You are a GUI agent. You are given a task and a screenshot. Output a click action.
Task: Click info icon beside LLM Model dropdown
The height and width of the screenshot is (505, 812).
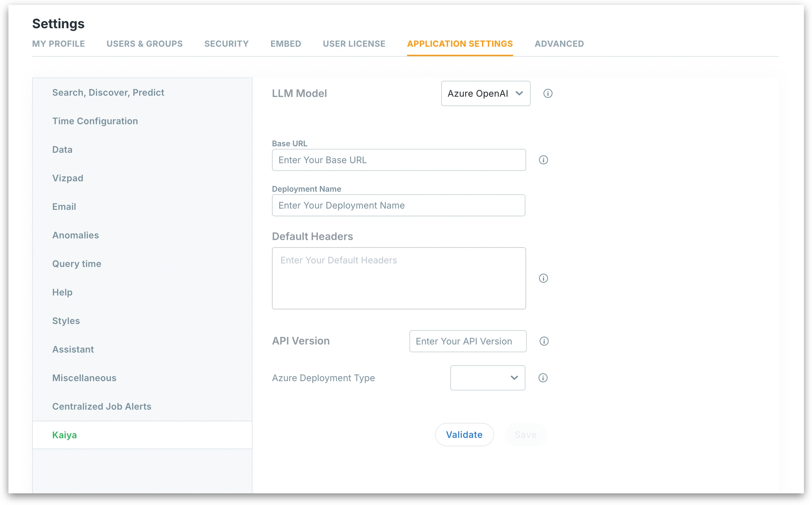click(547, 93)
